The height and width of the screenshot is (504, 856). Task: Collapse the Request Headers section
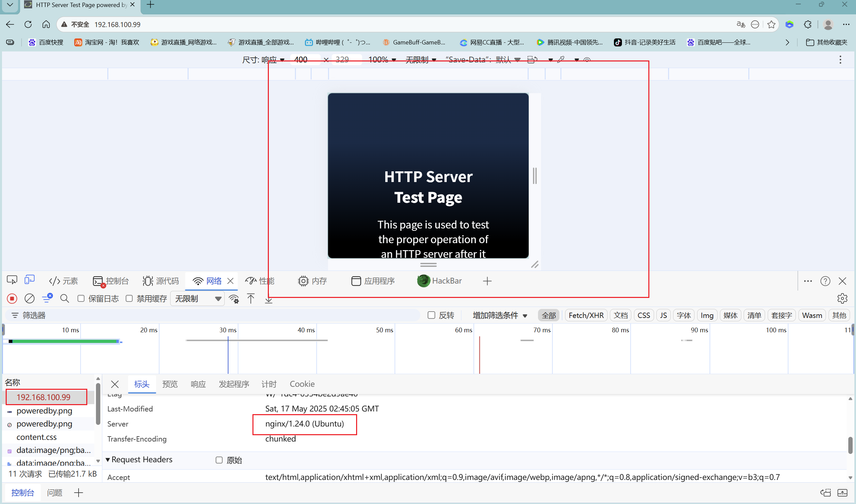(x=108, y=460)
